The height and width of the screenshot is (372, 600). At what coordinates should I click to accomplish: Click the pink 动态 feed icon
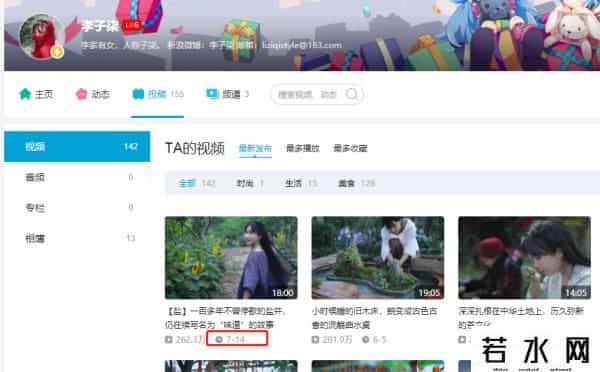tap(81, 94)
